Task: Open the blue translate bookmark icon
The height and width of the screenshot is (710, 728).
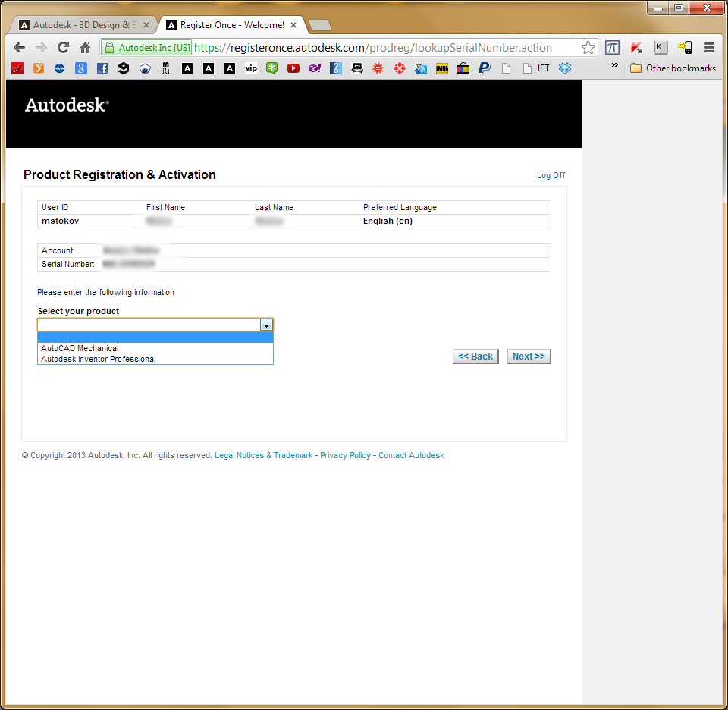Action: click(x=421, y=69)
